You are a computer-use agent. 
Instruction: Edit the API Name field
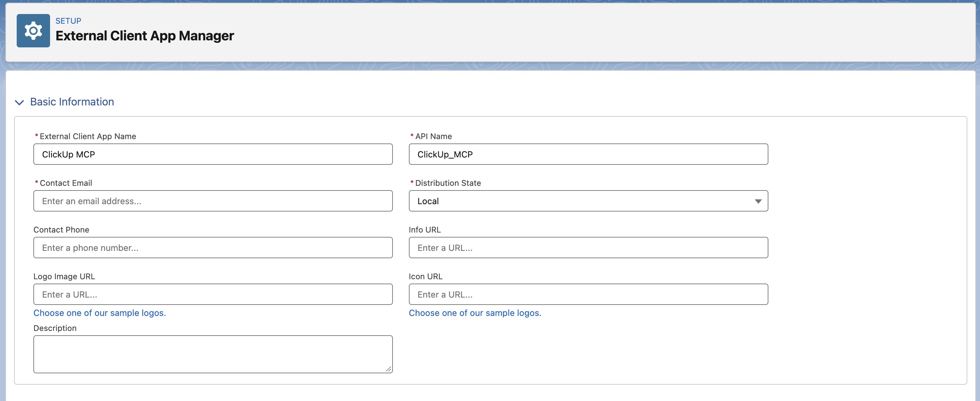point(588,154)
